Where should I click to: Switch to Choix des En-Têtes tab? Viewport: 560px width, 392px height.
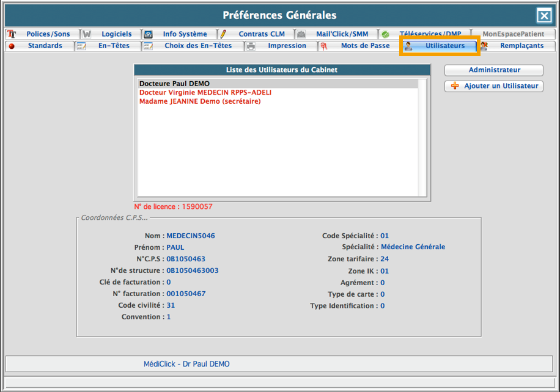click(x=198, y=46)
